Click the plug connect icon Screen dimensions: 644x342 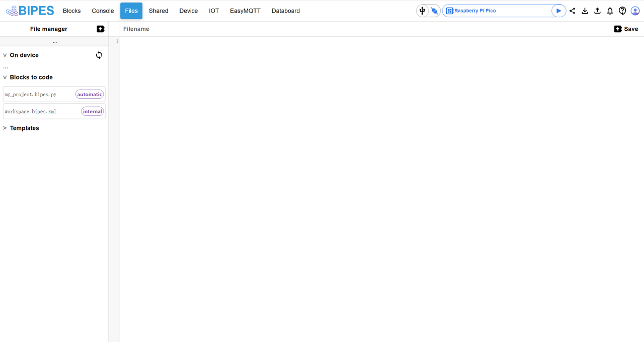[434, 11]
